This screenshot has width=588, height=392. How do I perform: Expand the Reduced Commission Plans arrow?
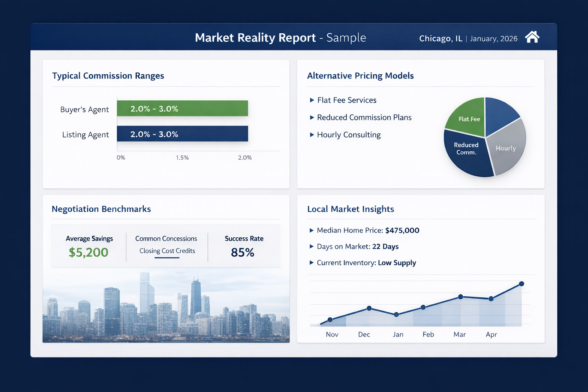point(312,118)
